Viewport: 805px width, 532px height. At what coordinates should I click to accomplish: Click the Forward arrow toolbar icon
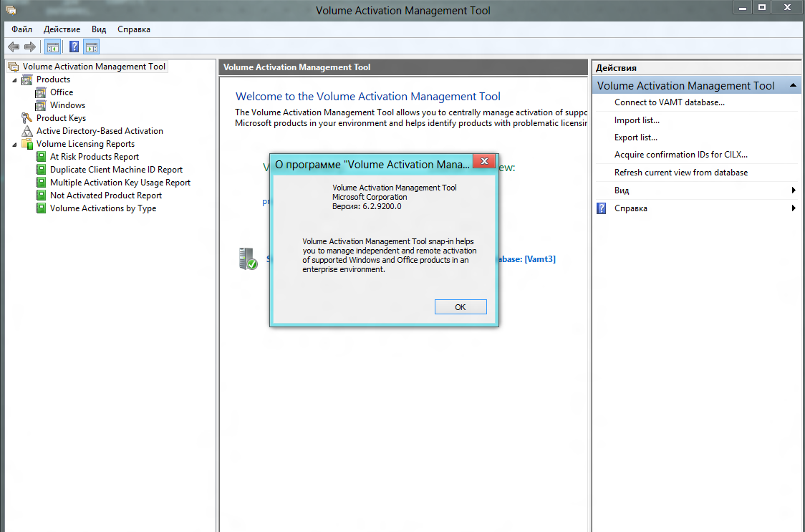coord(30,47)
